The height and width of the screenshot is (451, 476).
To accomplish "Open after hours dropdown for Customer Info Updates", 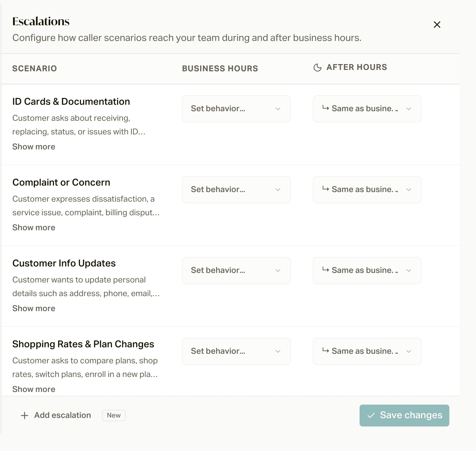I will 367,271.
